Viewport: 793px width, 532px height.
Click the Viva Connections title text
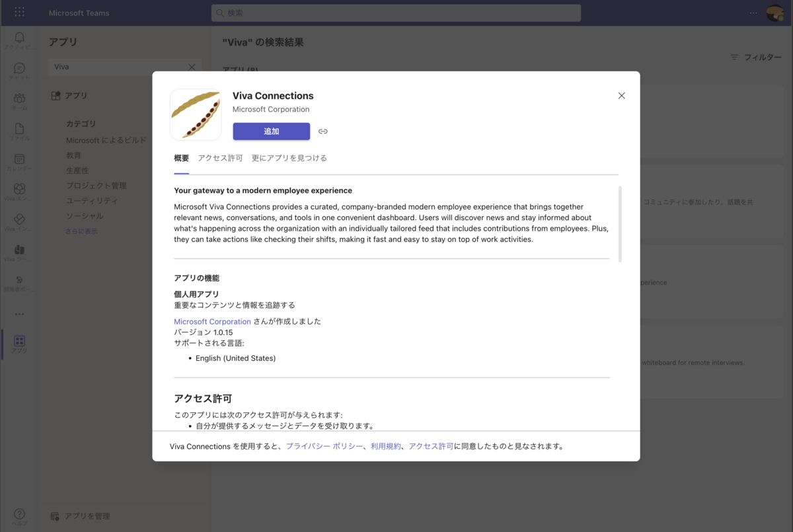pos(273,96)
